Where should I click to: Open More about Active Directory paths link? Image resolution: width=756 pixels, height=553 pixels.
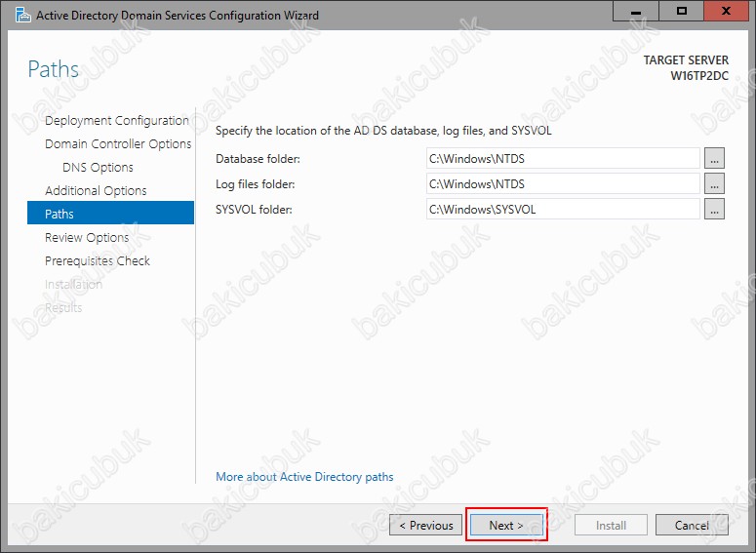304,477
